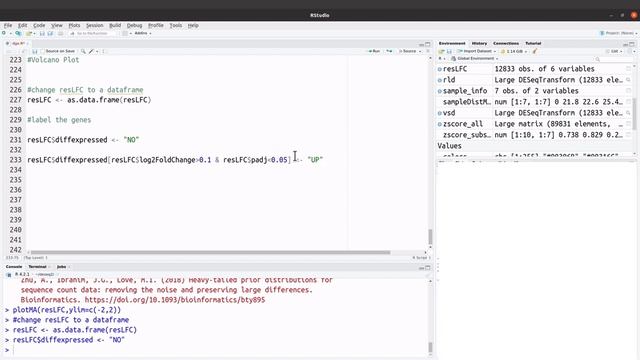Open the Tools menu

(176, 25)
